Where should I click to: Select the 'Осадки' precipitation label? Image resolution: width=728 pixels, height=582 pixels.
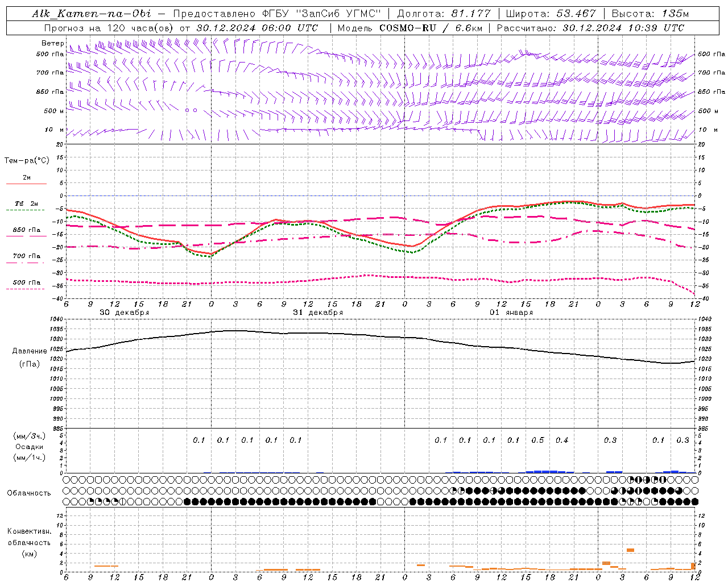(30, 447)
